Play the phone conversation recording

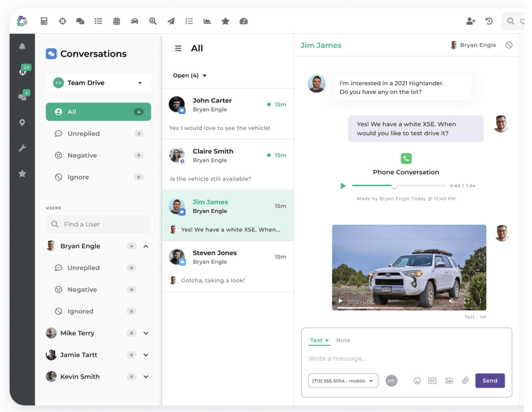(x=343, y=186)
